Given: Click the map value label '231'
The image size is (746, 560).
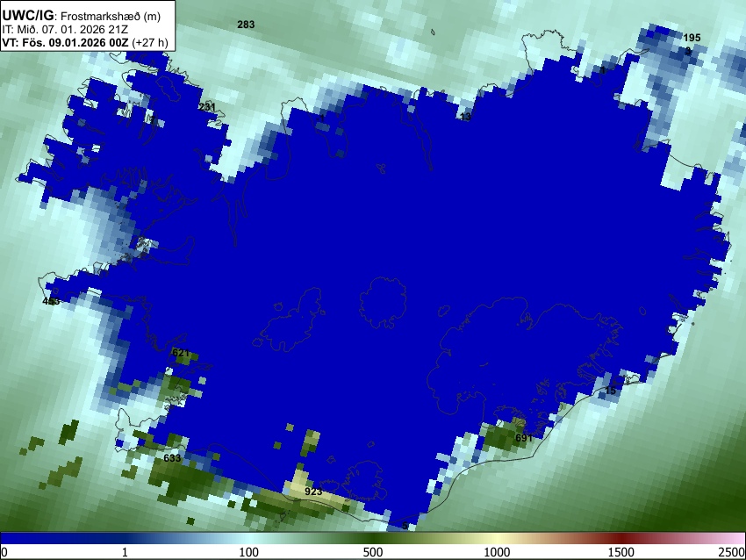Looking at the screenshot, I should (x=207, y=107).
